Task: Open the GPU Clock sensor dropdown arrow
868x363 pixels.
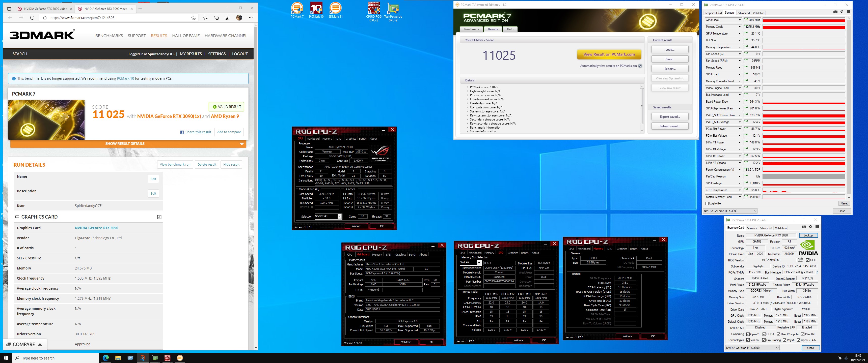Action: pyautogui.click(x=740, y=20)
